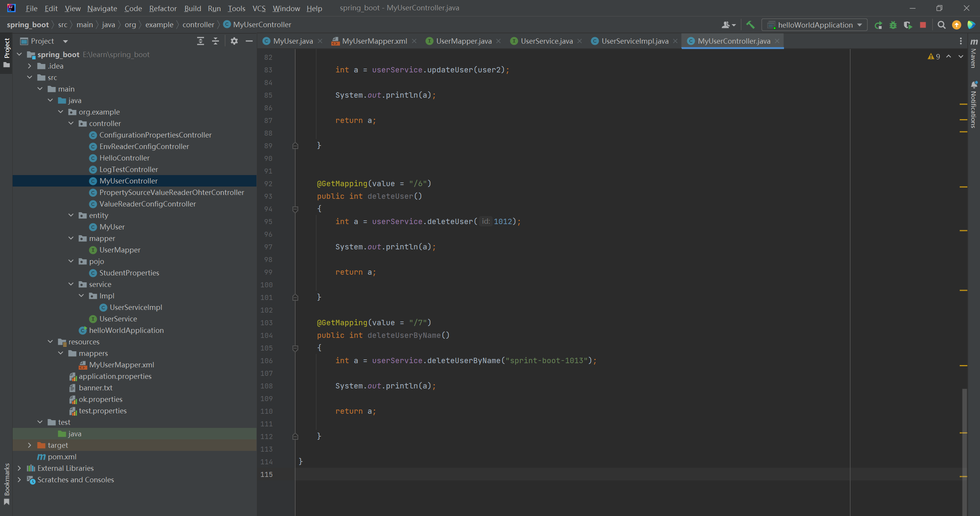The image size is (980, 516).
Task: Close the MyUserMapper.xml tab
Action: (x=414, y=41)
